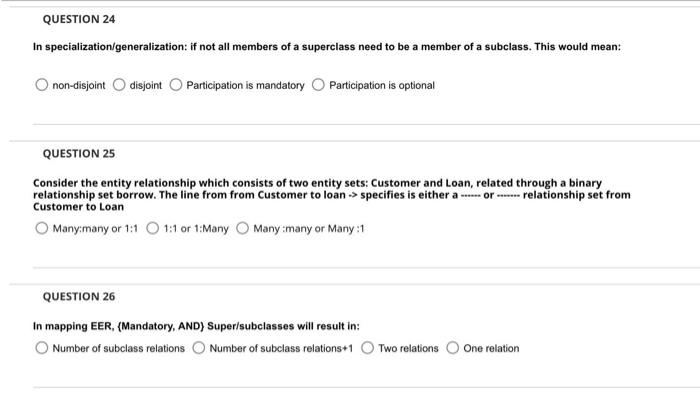This screenshot has height=403, width=700.
Task: Select the non-disjoint radio option
Action: pyautogui.click(x=42, y=85)
